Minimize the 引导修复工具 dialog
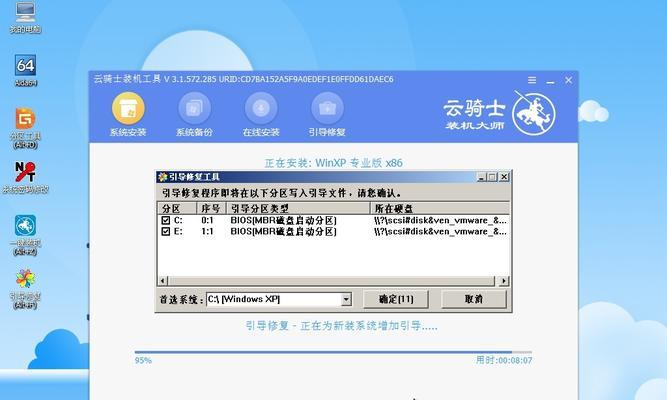 481,177
